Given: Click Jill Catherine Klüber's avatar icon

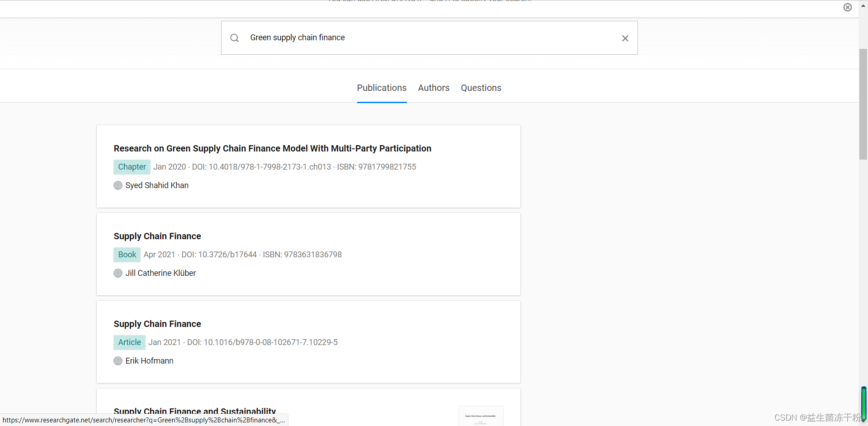Looking at the screenshot, I should [x=118, y=273].
